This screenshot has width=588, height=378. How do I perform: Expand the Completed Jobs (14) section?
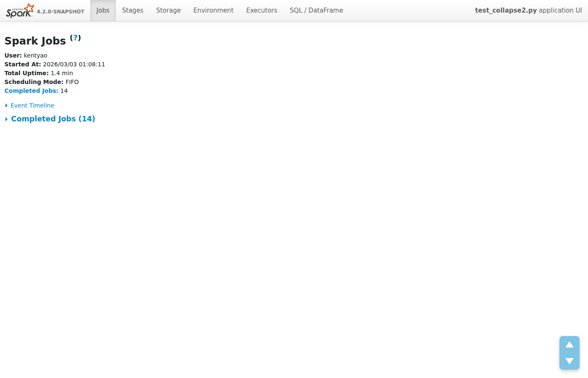tap(50, 119)
